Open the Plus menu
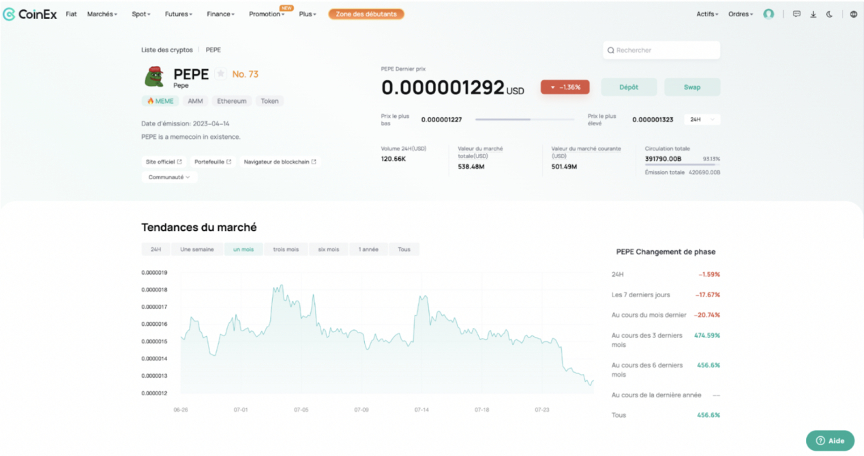This screenshot has width=864, height=456. [x=307, y=14]
